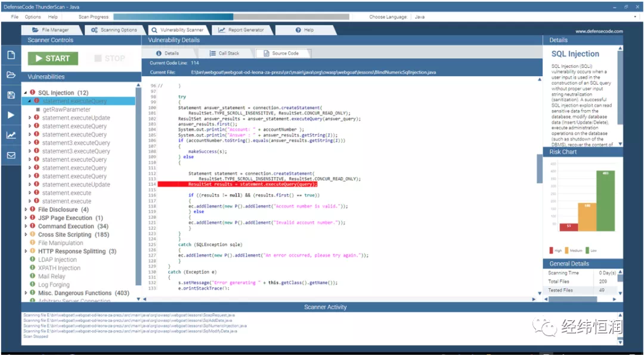Select the first statement3.executeQuery item
644x355 pixels.
pyautogui.click(x=76, y=143)
